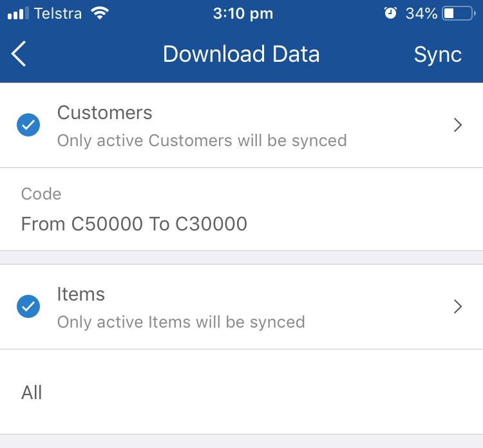
Task: Open Items options with the chevron
Action: tap(458, 306)
